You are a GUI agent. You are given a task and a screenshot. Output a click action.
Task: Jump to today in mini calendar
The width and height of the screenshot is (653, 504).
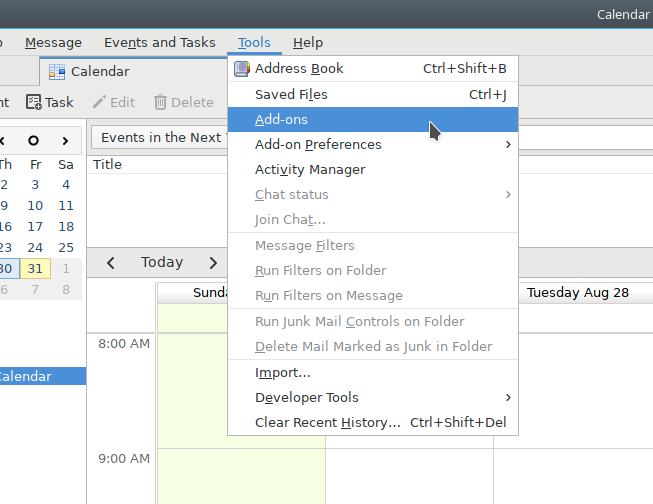(x=34, y=141)
